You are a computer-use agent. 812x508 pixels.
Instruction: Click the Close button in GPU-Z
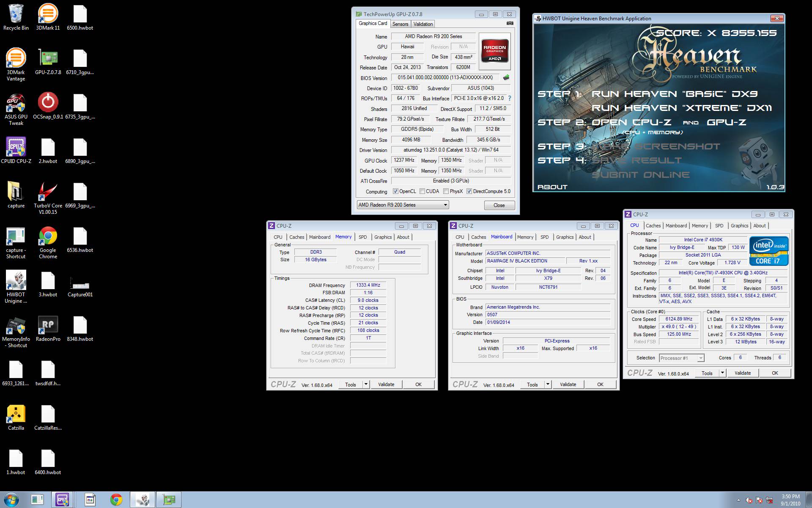point(499,205)
